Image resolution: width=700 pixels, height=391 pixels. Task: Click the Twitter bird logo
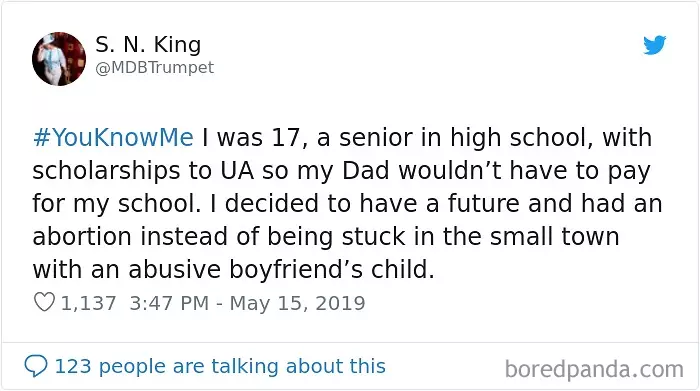pyautogui.click(x=654, y=45)
